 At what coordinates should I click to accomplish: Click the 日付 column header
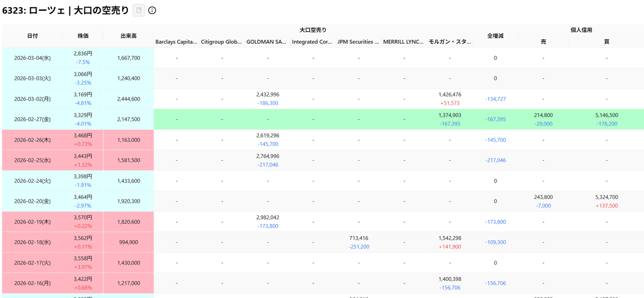tap(32, 36)
